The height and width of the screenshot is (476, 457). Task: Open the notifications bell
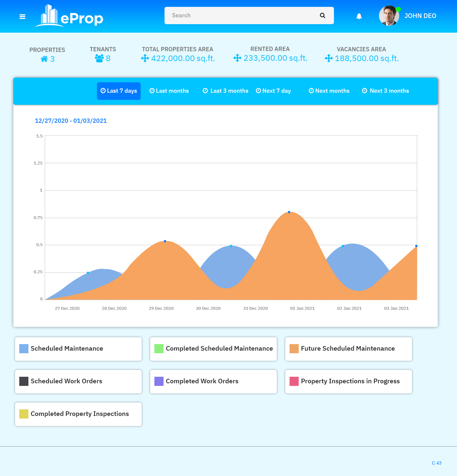click(x=359, y=16)
